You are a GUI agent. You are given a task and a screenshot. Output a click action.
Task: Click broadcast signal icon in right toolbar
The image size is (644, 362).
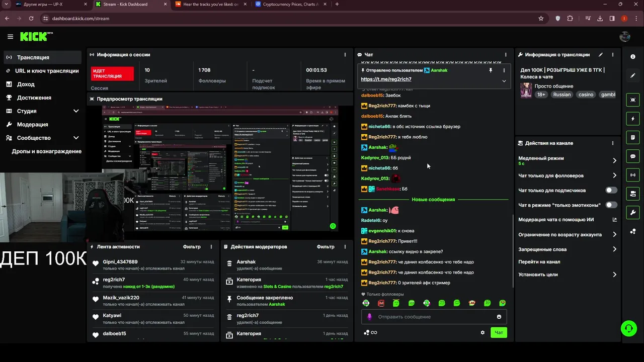click(633, 175)
